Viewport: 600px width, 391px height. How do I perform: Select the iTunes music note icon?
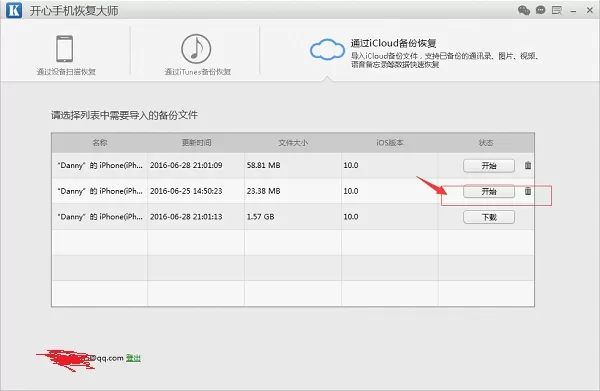click(x=196, y=49)
